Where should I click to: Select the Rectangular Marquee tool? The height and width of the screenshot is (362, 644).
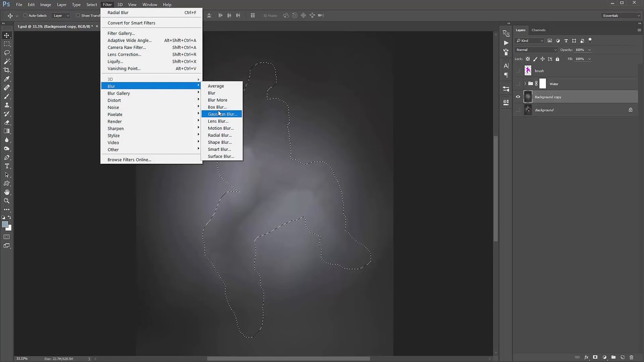tap(7, 44)
